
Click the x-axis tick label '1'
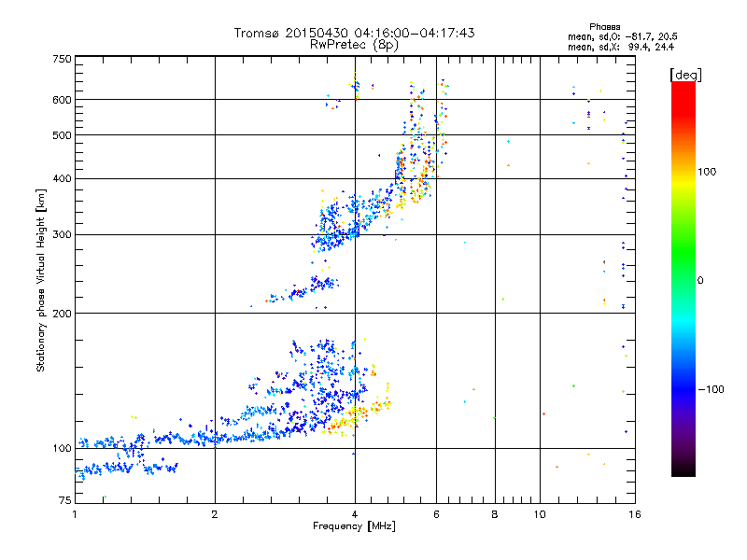click(75, 514)
